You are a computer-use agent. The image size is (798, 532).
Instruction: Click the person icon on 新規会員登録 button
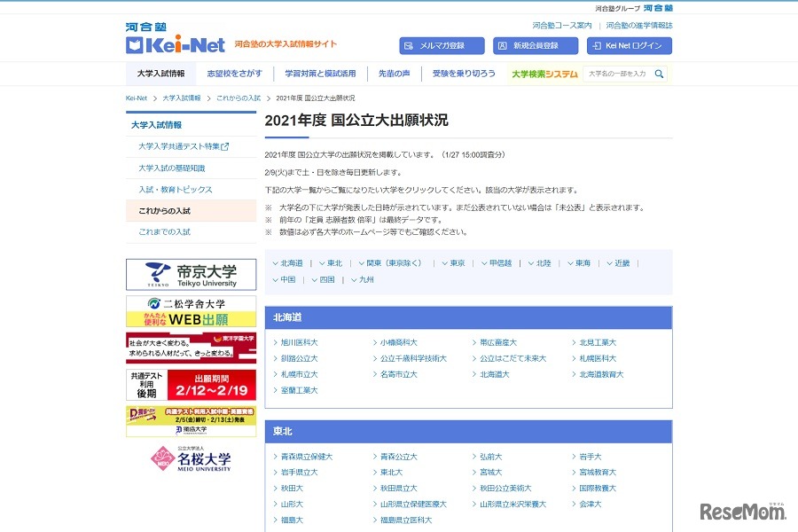tap(501, 44)
